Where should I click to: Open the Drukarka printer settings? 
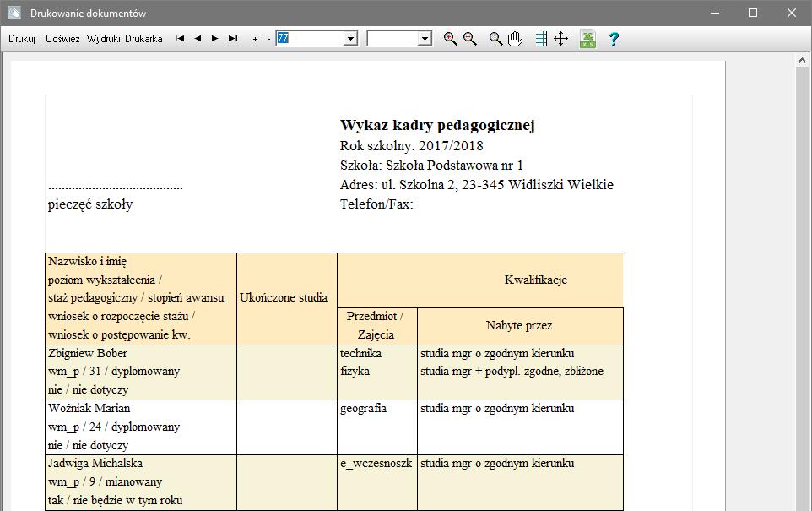143,39
